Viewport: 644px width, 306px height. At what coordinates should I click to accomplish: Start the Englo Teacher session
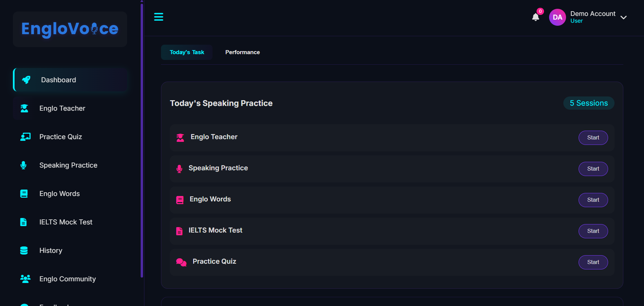coord(593,137)
